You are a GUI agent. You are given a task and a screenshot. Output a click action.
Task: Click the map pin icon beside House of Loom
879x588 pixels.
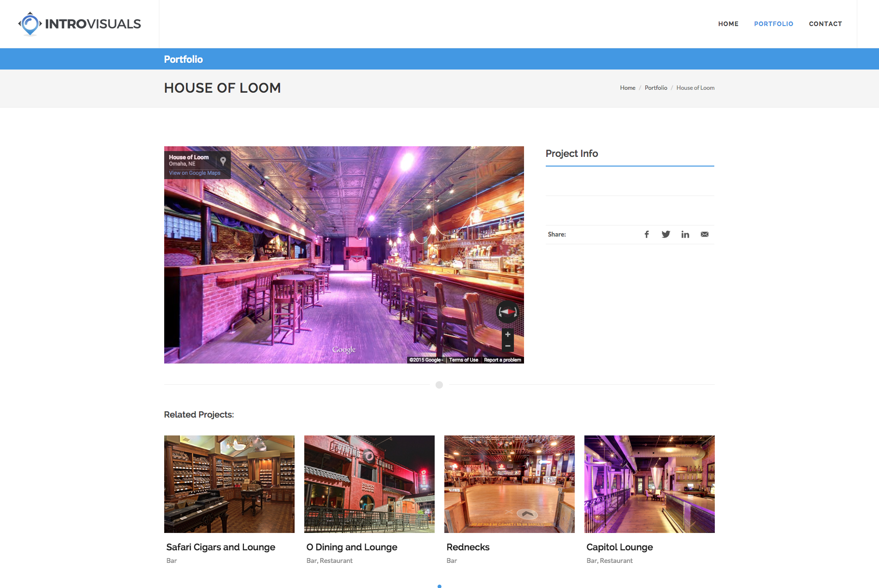223,161
